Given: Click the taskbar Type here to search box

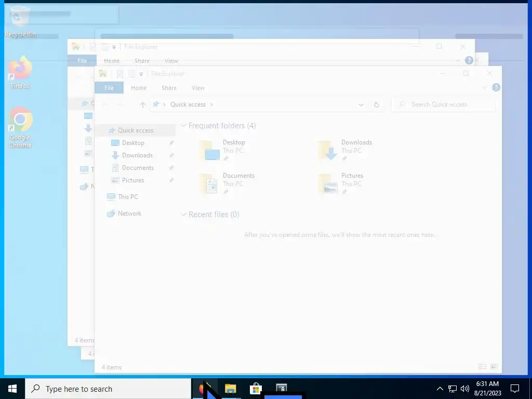Looking at the screenshot, I should pyautogui.click(x=108, y=389).
